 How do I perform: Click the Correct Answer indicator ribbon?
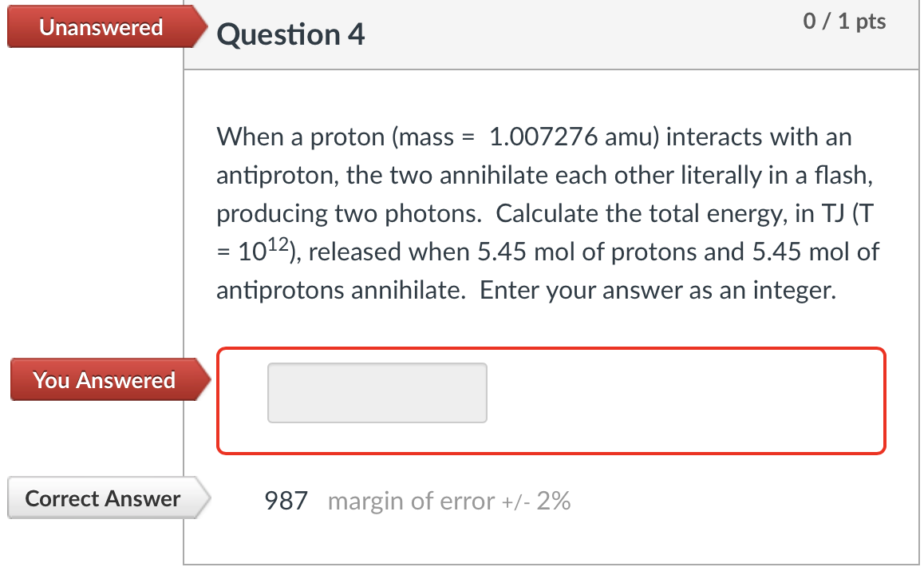point(101,498)
